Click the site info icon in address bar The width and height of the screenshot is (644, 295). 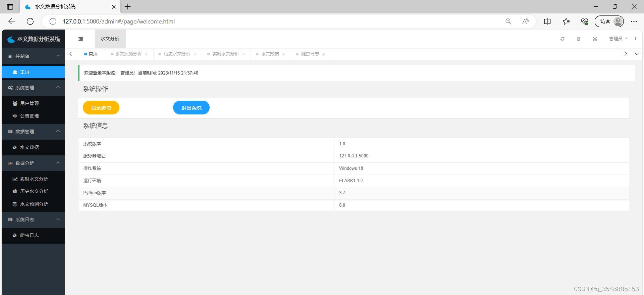click(x=53, y=21)
